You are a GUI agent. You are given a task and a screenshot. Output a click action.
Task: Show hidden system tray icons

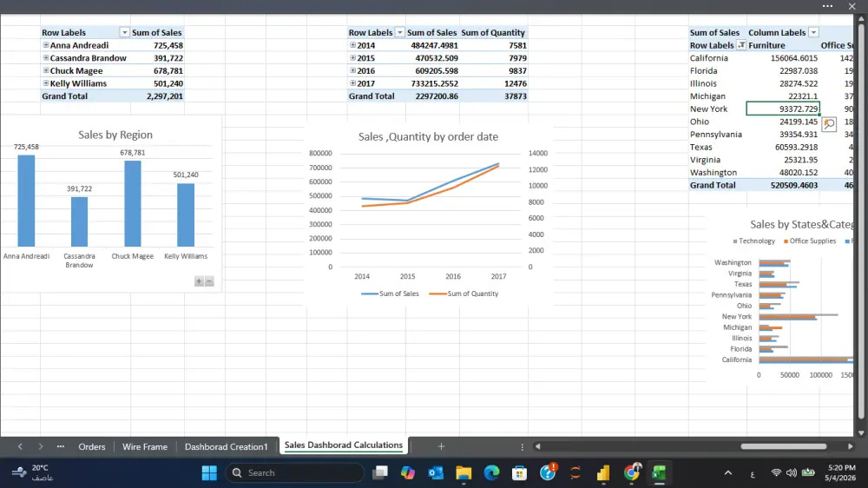coord(728,472)
